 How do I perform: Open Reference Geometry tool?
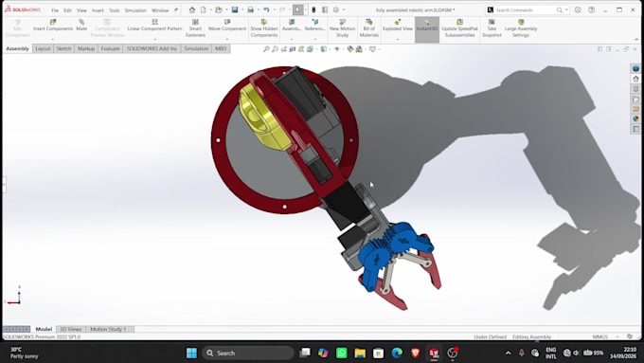[x=314, y=25]
